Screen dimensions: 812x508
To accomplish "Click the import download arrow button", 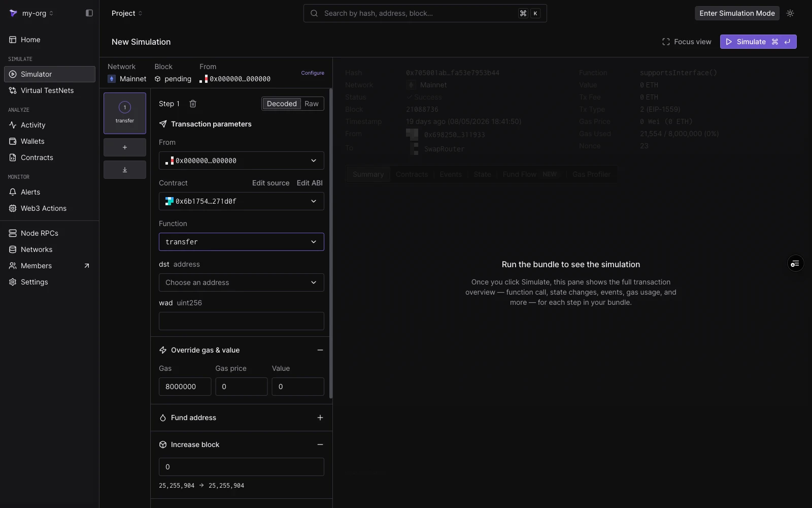I will click(x=125, y=170).
